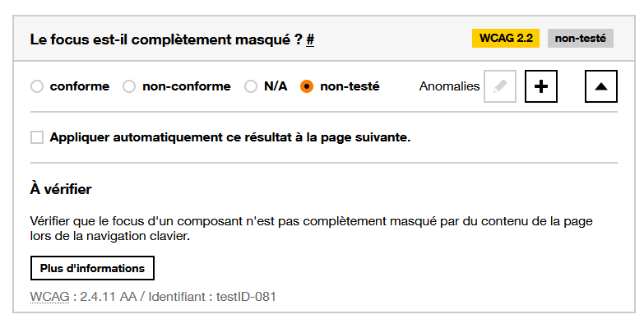Click the yellow WCAG 2.2 badge
This screenshot has width=644, height=333.
click(505, 39)
